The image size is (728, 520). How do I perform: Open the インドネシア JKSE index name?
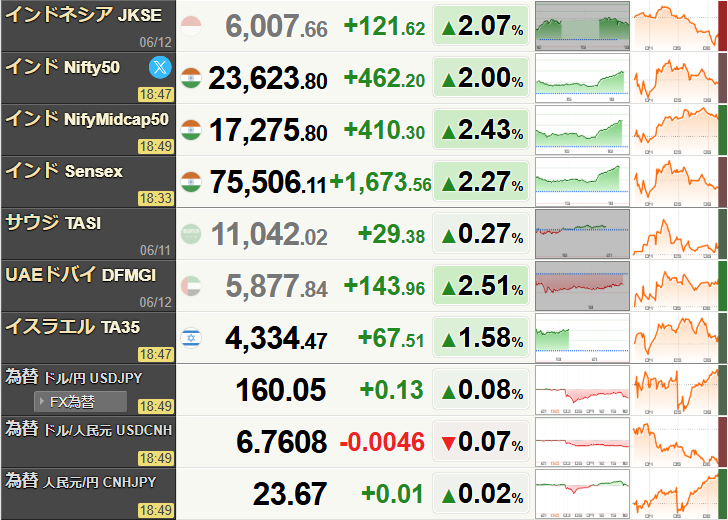pos(84,15)
